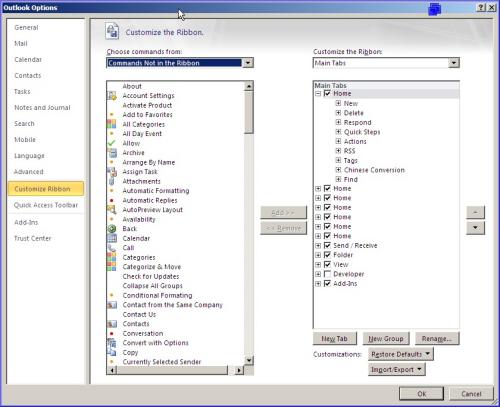Screen dimensions: 500x407
Task: Expand the Send / Receive tab node
Action: 318,246
